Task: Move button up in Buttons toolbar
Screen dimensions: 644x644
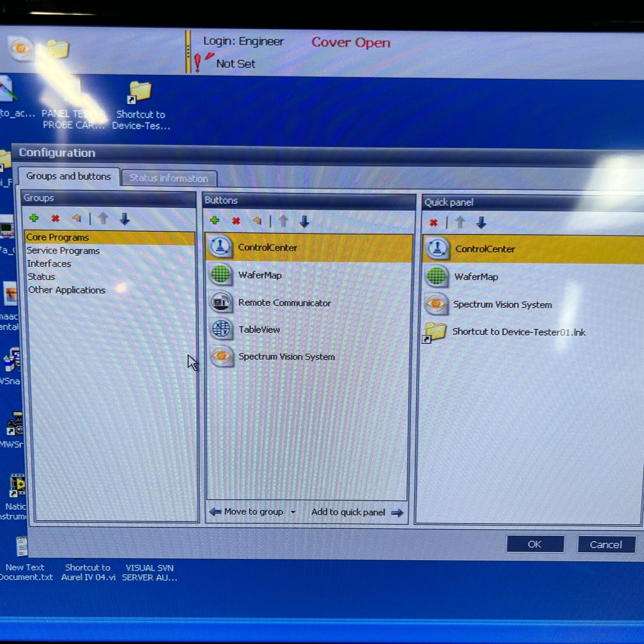Action: (x=283, y=221)
